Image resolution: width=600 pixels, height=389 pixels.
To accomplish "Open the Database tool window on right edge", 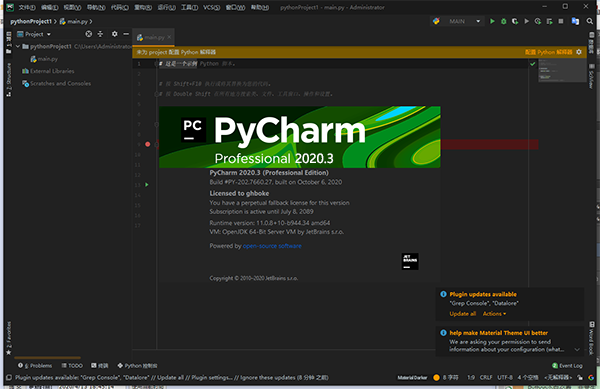I will [592, 43].
